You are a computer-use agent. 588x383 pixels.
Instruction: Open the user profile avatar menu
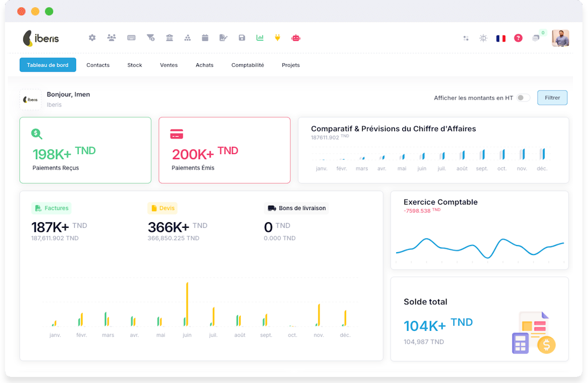point(560,38)
